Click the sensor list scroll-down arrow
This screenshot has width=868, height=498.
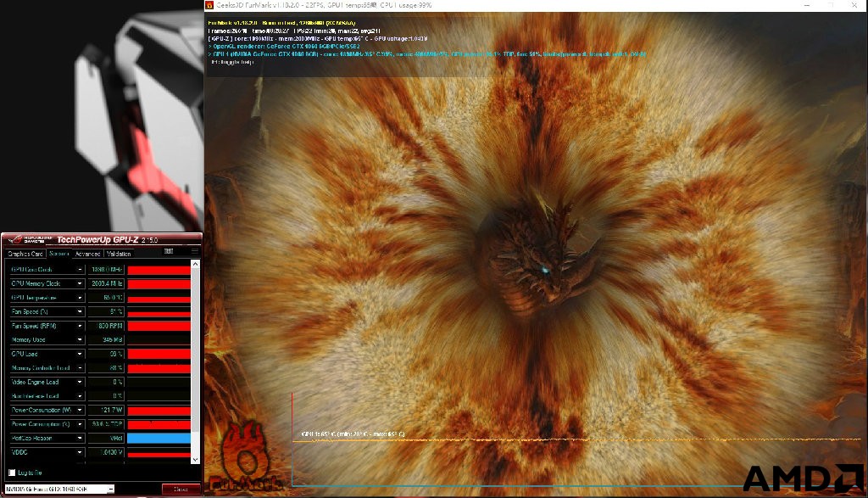click(195, 460)
